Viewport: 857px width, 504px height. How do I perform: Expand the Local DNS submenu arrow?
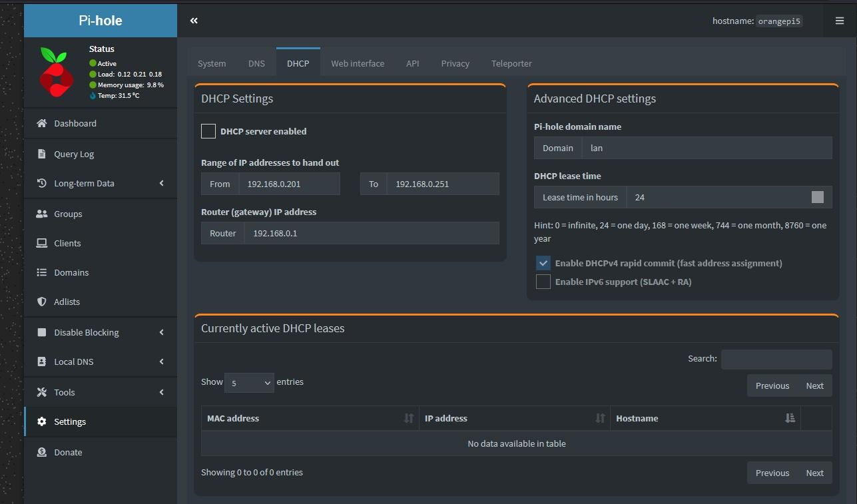161,362
